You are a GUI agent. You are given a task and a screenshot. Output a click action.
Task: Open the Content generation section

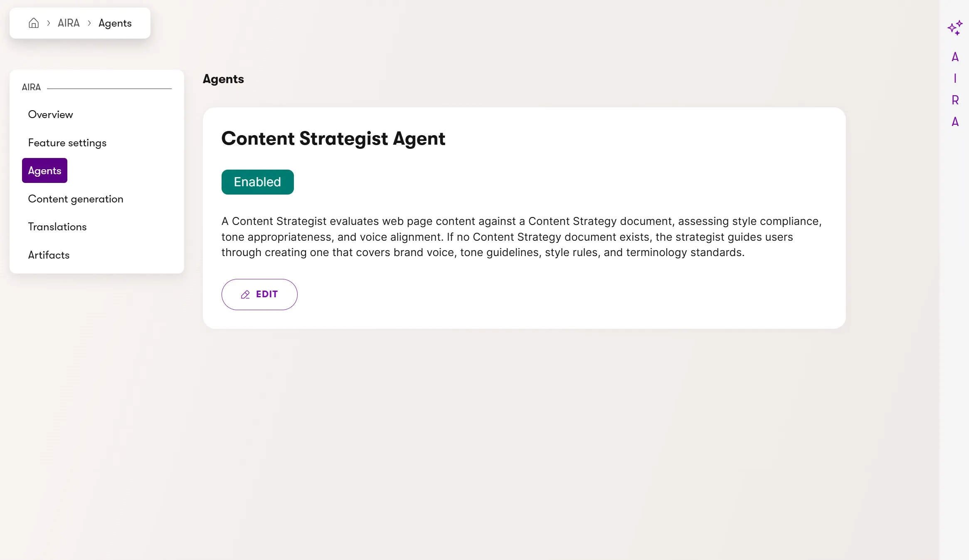[76, 199]
